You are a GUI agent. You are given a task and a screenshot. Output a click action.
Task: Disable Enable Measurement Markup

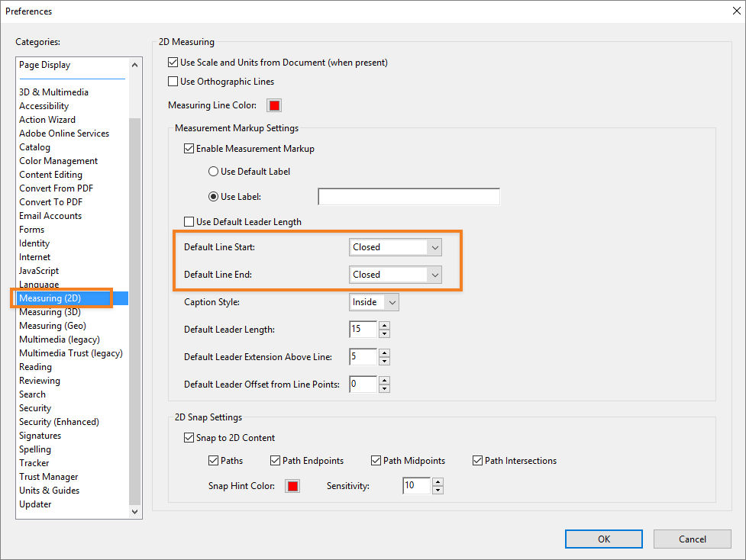[189, 149]
